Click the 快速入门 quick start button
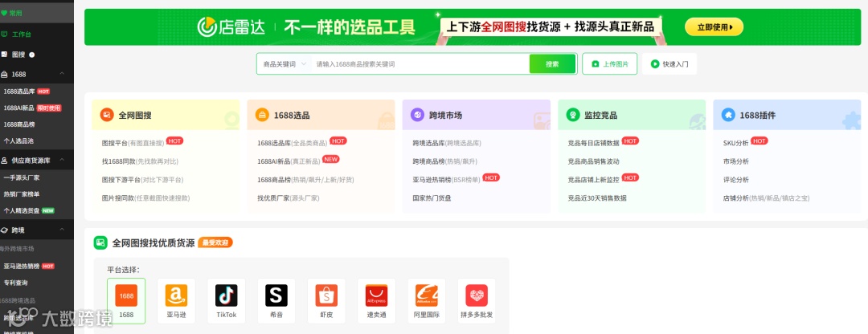This screenshot has width=868, height=334. [x=669, y=64]
